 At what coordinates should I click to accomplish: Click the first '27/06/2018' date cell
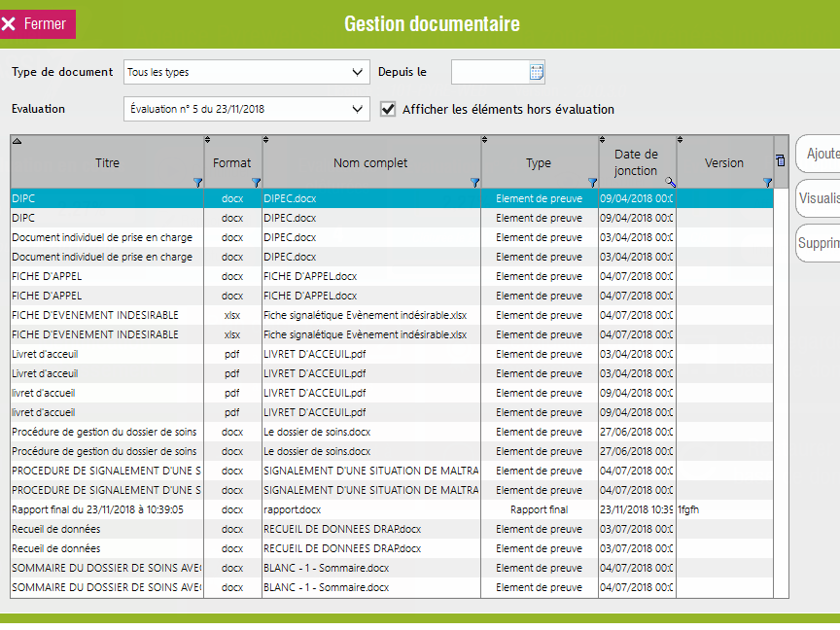coord(637,432)
